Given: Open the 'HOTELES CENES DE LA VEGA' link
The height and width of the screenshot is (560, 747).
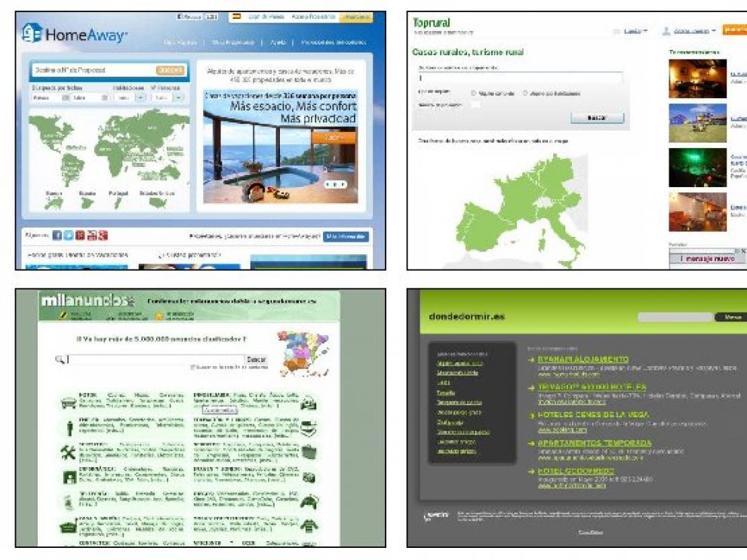Looking at the screenshot, I should tap(593, 414).
